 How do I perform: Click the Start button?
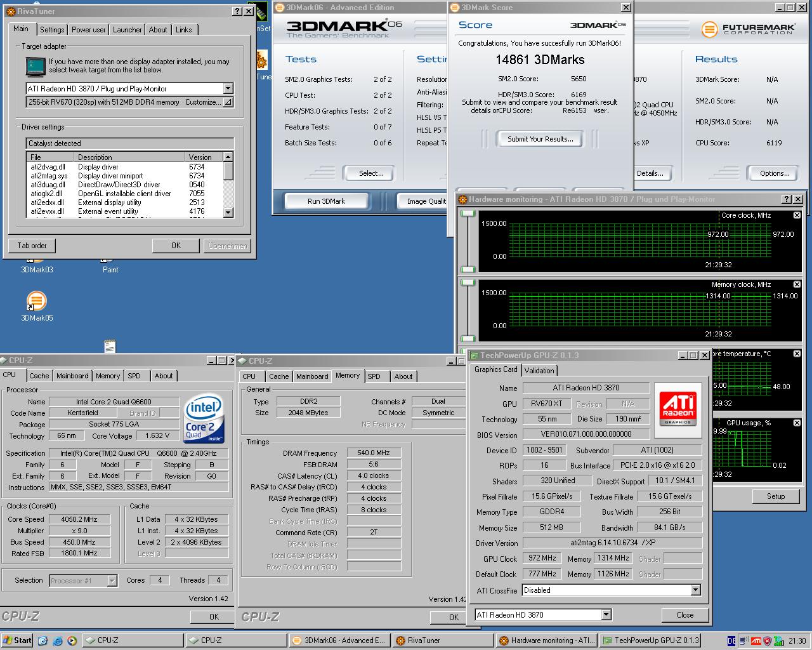coord(18,640)
